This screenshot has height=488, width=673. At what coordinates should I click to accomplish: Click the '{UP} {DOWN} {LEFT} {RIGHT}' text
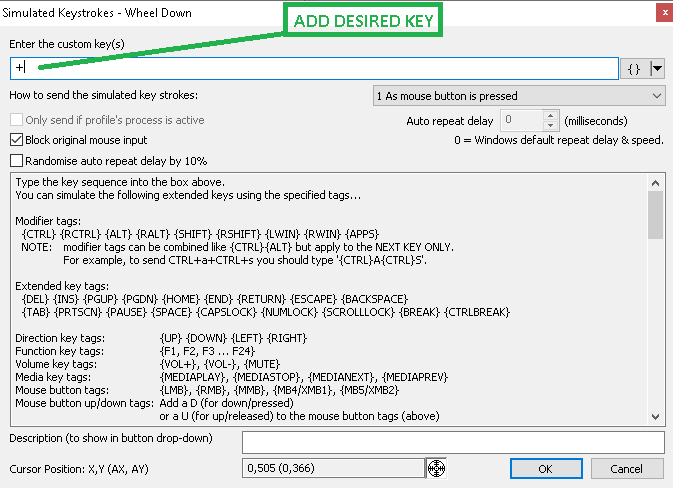click(x=233, y=338)
